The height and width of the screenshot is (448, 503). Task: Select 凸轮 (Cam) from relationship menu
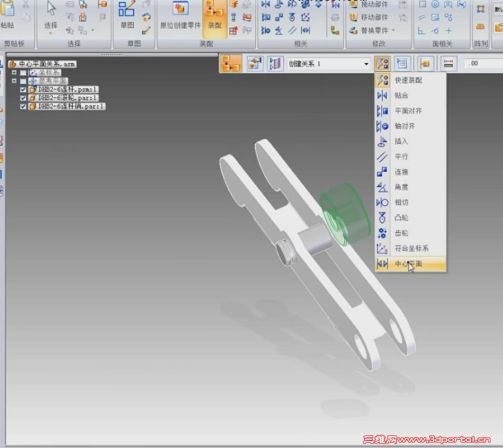click(x=411, y=218)
